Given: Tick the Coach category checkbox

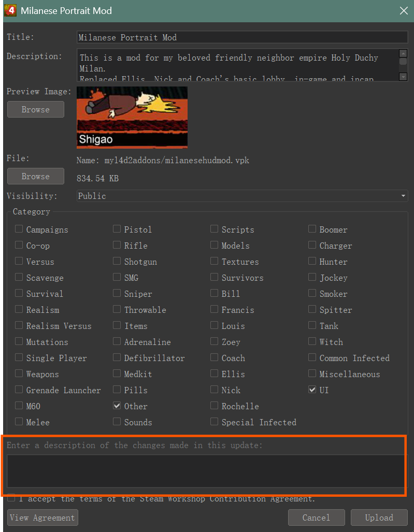Looking at the screenshot, I should point(214,357).
